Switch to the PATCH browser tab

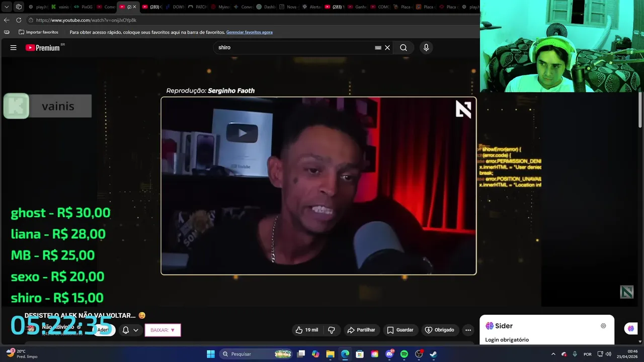coord(198,7)
